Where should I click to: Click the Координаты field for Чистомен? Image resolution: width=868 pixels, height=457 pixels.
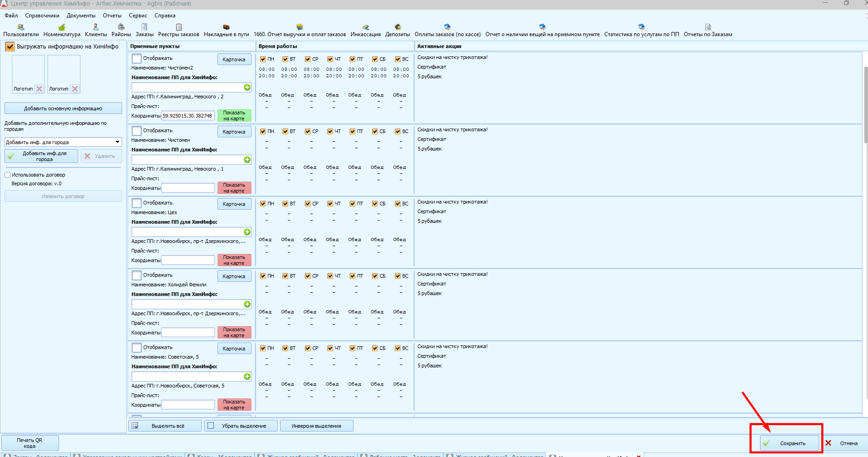coord(188,188)
